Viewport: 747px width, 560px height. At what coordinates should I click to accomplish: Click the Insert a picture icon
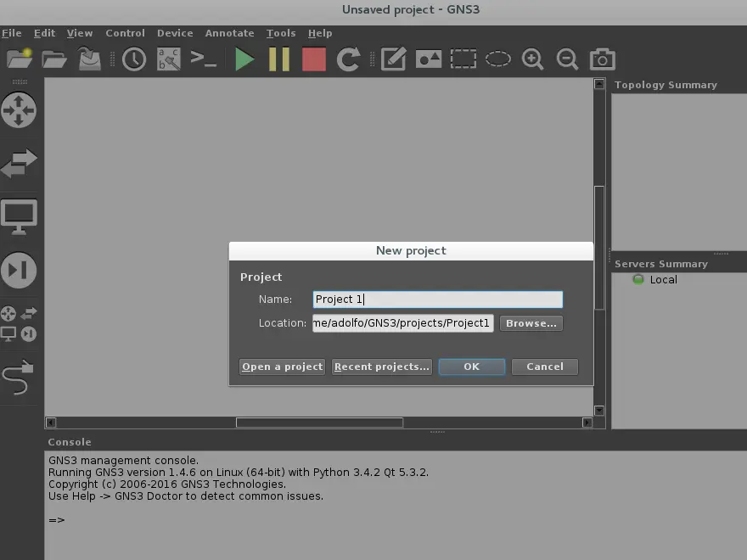[x=429, y=59]
